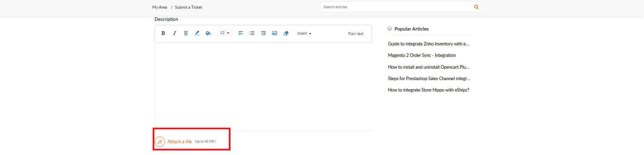The height and width of the screenshot is (155, 644).
Task: Click Attach a file link
Action: (179, 142)
